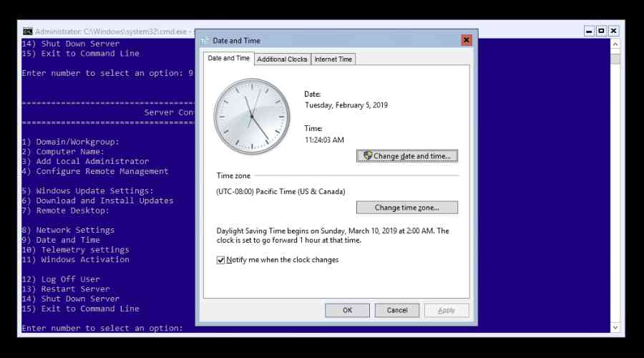Switch to Additional Clocks tab
644x358 pixels.
[282, 59]
